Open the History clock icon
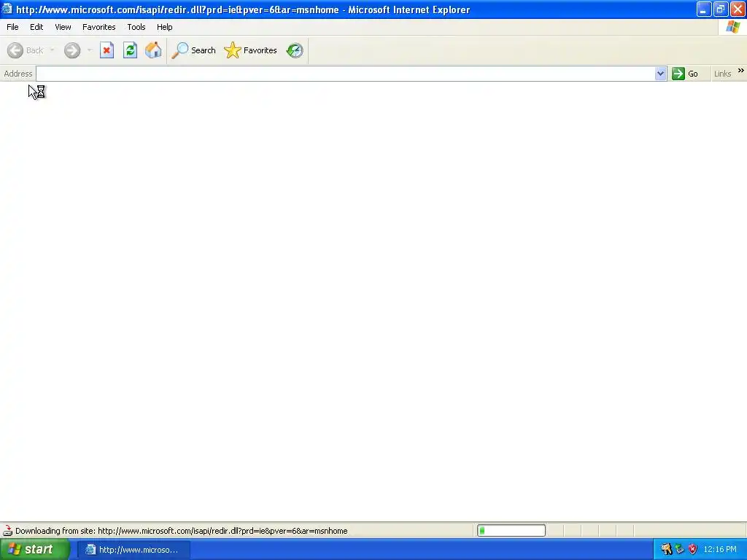This screenshot has width=747, height=560. (295, 50)
